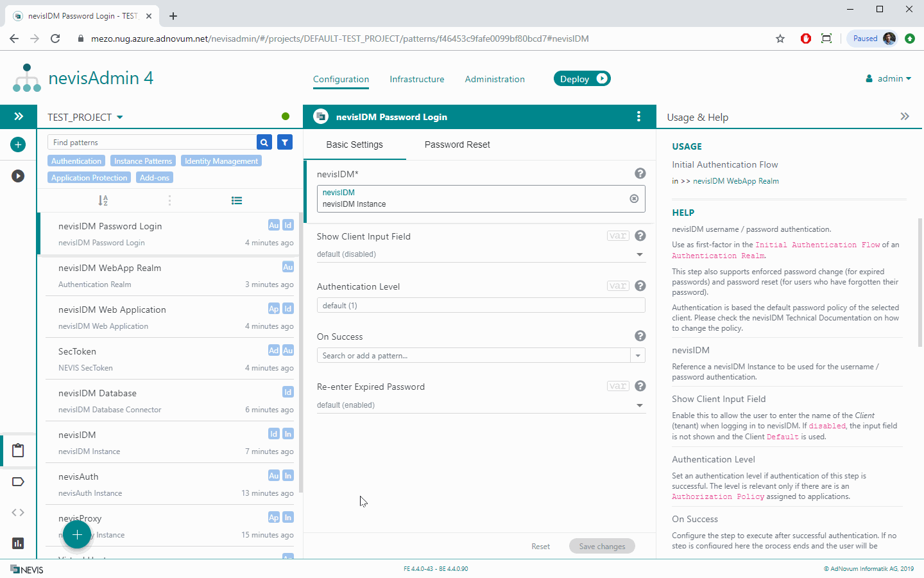Select the Basic Settings tab
This screenshot has height=578, width=924.
[354, 144]
